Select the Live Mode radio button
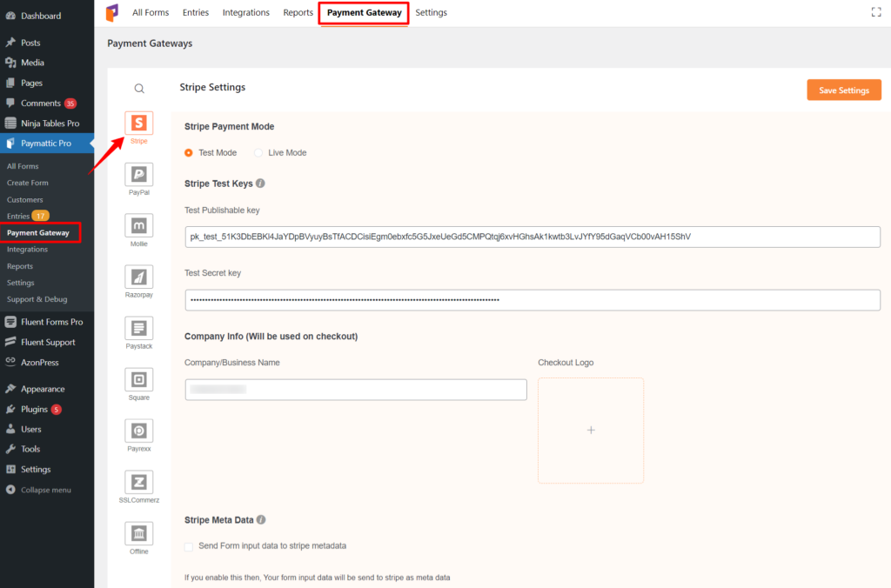The image size is (891, 588). pos(258,152)
